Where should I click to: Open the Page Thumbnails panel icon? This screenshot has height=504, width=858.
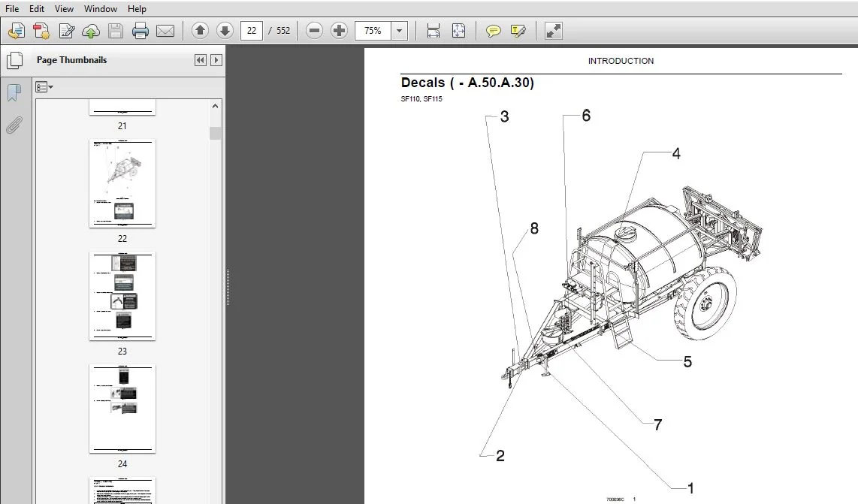point(14,61)
